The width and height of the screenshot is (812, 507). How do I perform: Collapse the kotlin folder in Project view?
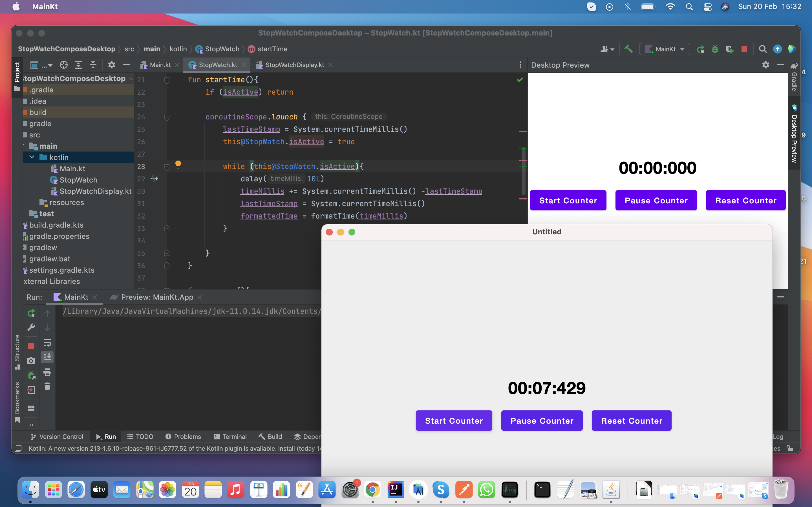(32, 157)
